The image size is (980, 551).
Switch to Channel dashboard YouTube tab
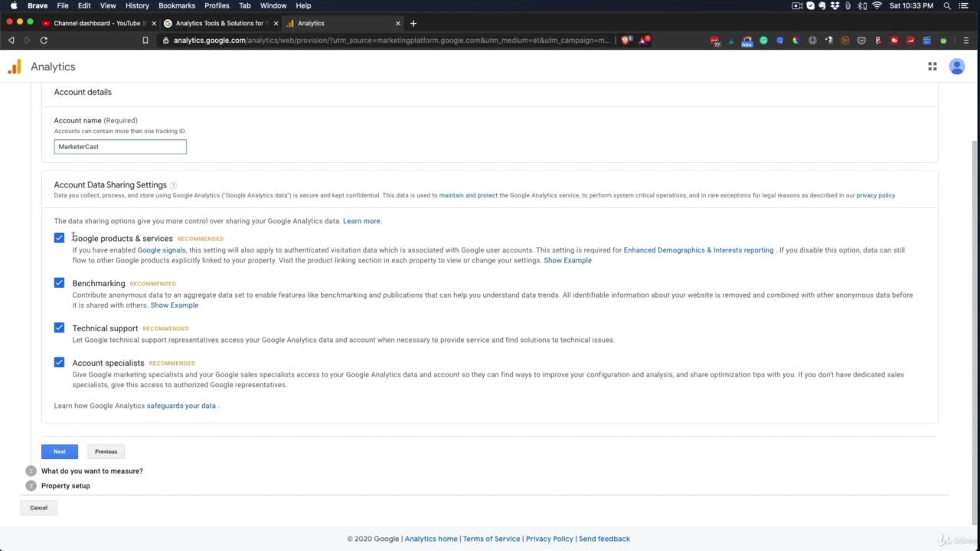pos(97,23)
